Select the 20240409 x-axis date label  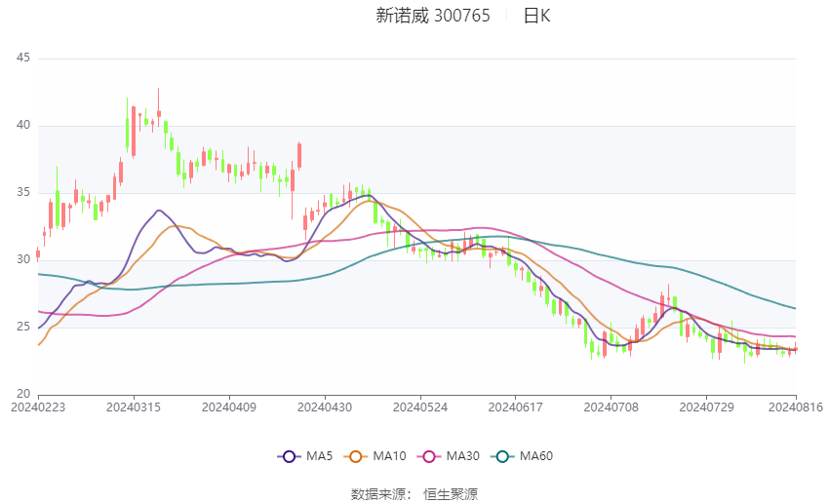229,407
